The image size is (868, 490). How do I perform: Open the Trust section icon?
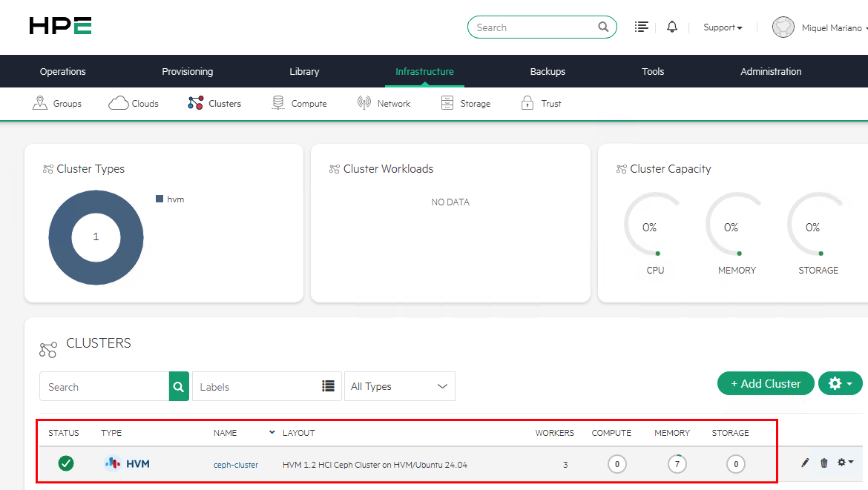(527, 103)
